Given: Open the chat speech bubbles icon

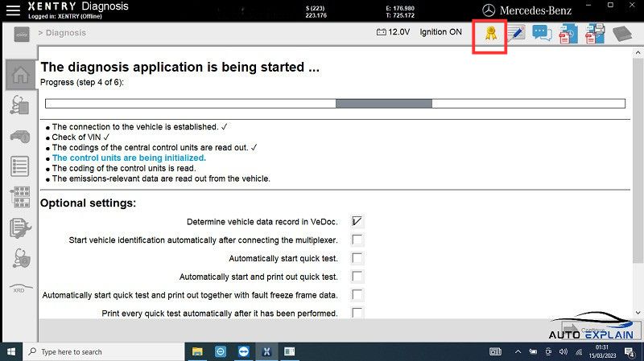Looking at the screenshot, I should point(542,33).
